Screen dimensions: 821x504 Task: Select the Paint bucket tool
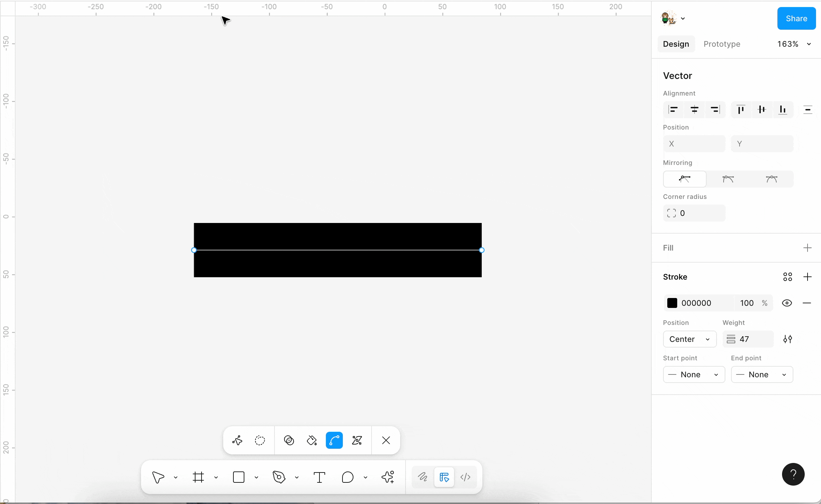pos(312,440)
